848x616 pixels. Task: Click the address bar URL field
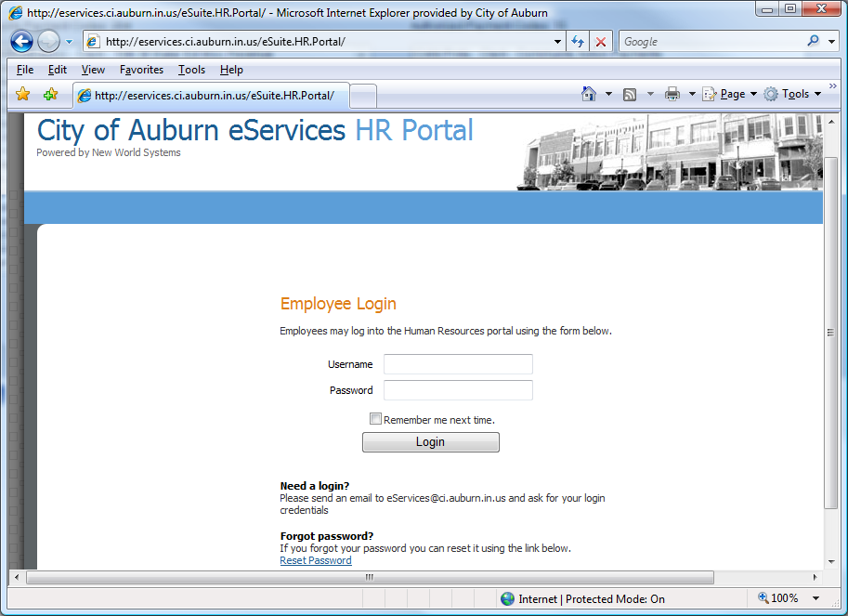322,42
